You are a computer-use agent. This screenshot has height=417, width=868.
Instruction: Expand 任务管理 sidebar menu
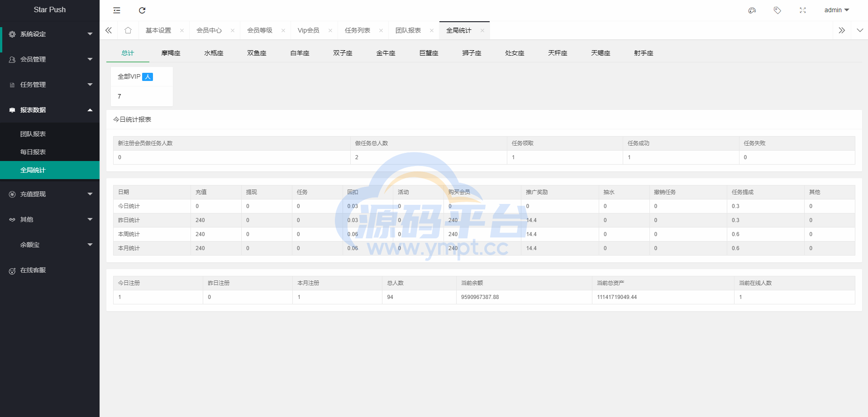tap(50, 85)
